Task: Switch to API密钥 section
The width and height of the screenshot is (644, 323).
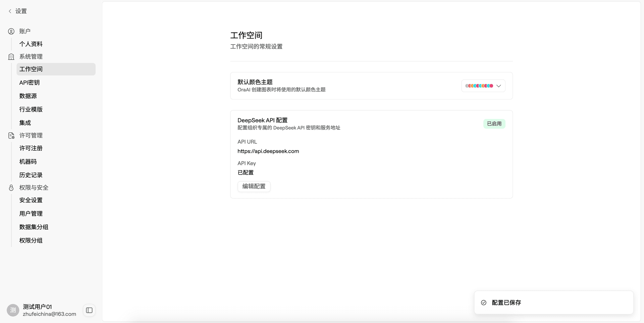Action: 30,82
